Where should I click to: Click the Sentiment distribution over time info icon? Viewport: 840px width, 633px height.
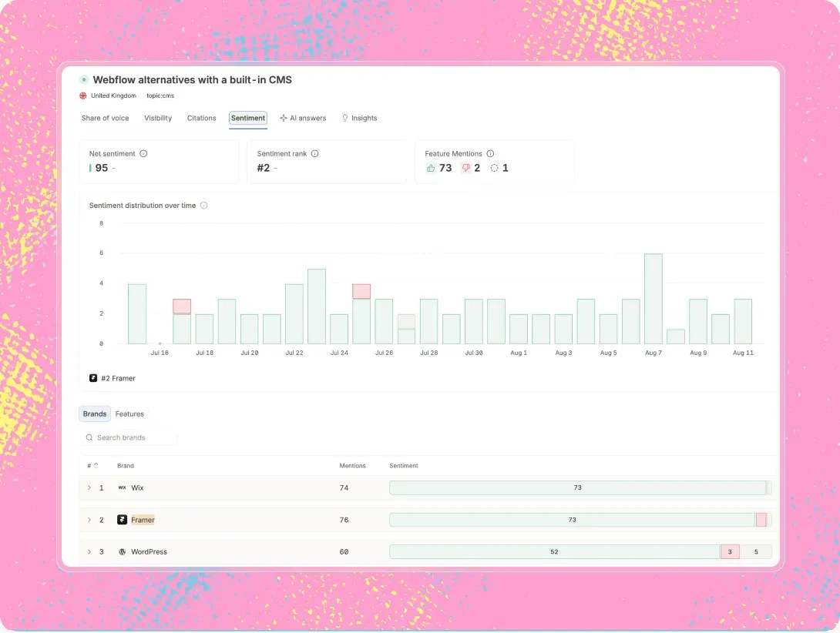click(204, 206)
